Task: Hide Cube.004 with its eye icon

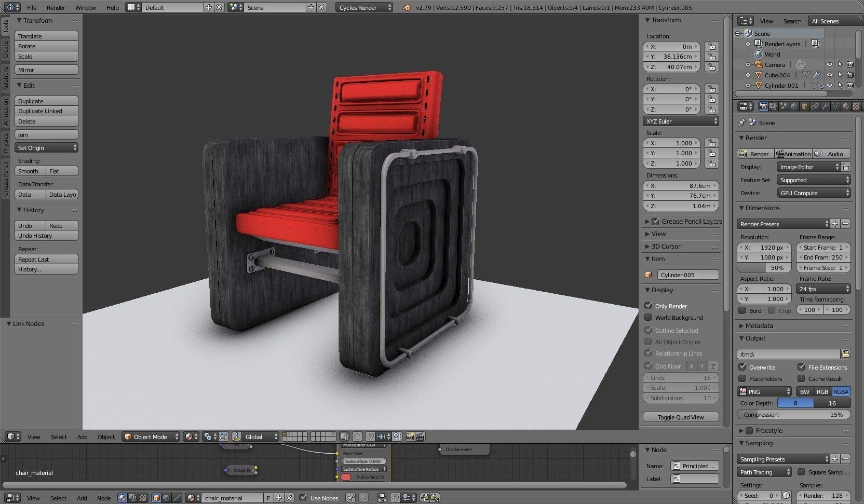Action: 829,75
